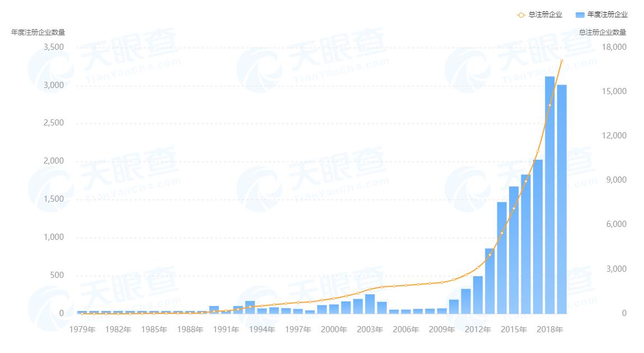Click the 1985年 x-axis label
Image resolution: width=644 pixels, height=353 pixels.
154,329
